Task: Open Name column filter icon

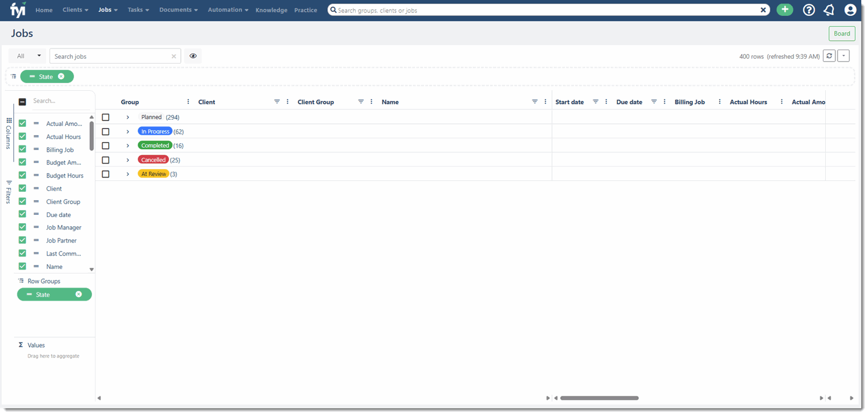Action: 535,102
